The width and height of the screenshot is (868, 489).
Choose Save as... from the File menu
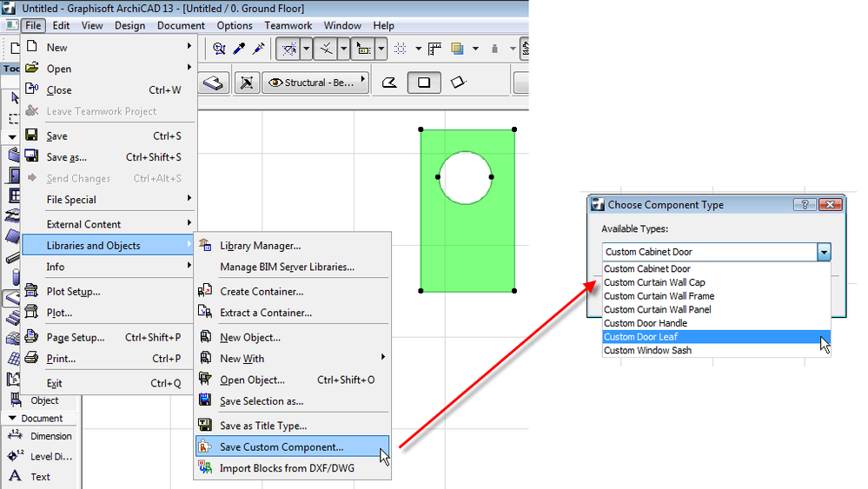(109, 157)
